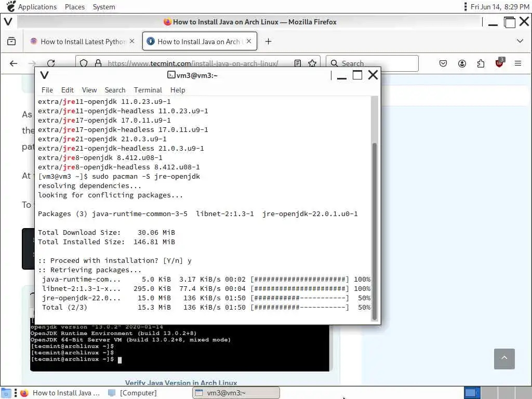Toggle reader view icon in address bar
This screenshot has width=532, height=399.
click(x=298, y=63)
